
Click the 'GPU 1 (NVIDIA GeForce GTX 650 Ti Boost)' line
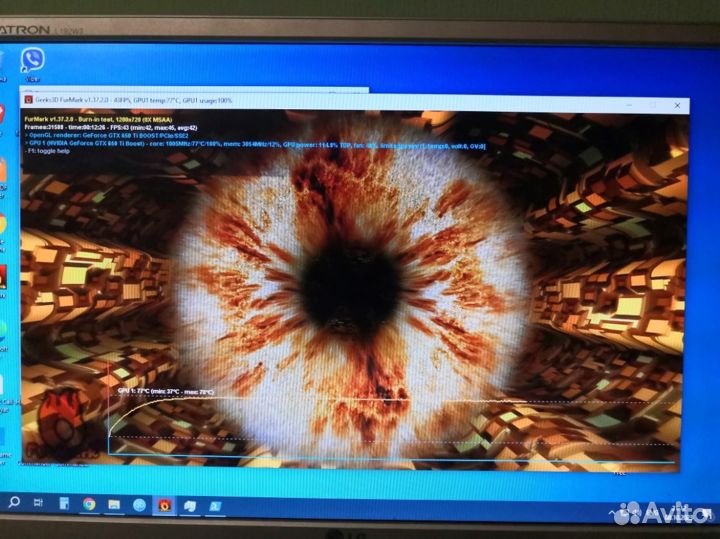255,144
